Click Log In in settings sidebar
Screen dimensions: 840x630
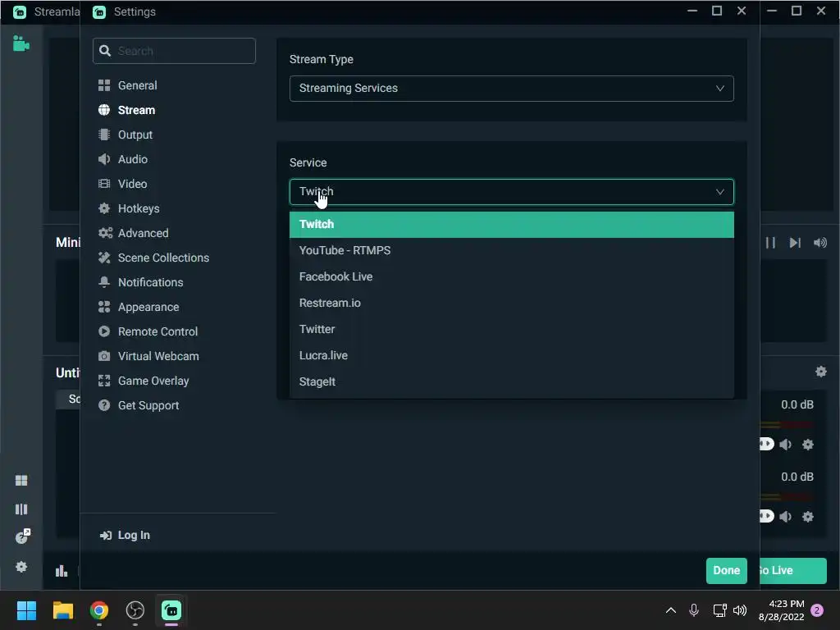[x=125, y=535]
